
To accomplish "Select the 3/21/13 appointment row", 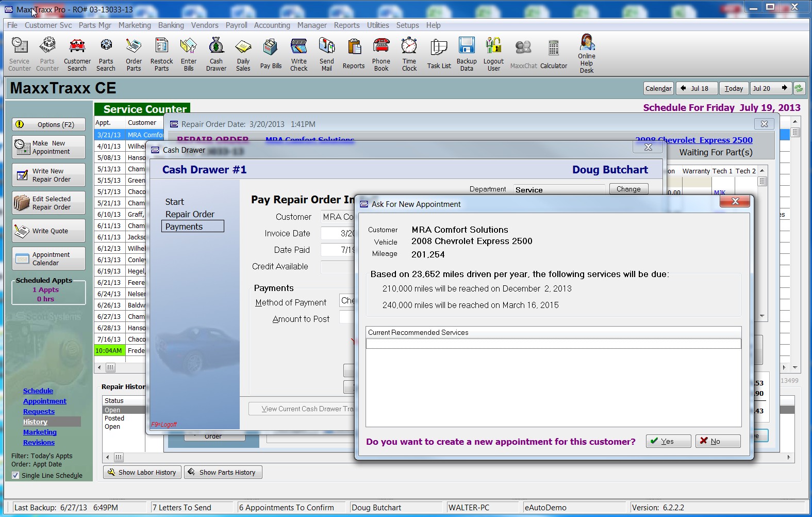I will click(129, 135).
